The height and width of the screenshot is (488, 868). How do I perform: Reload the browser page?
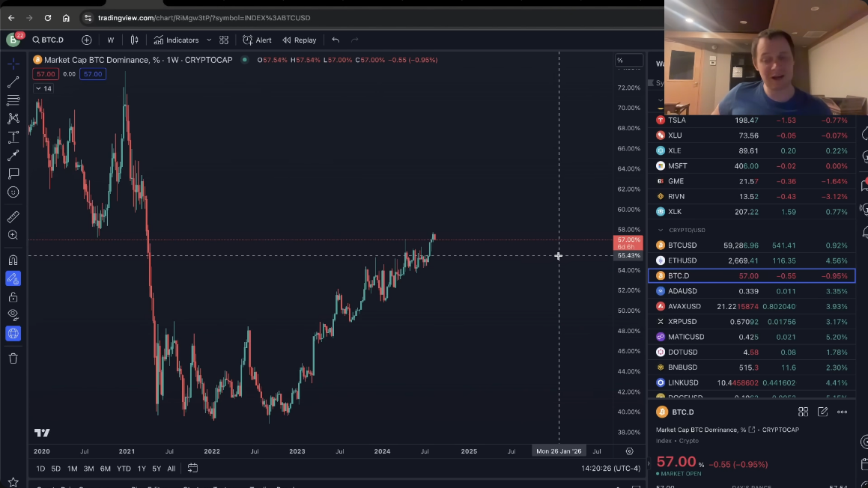pyautogui.click(x=48, y=18)
